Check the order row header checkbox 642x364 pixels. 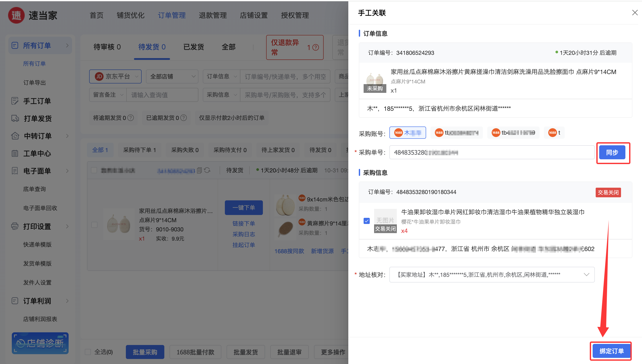[x=94, y=170]
